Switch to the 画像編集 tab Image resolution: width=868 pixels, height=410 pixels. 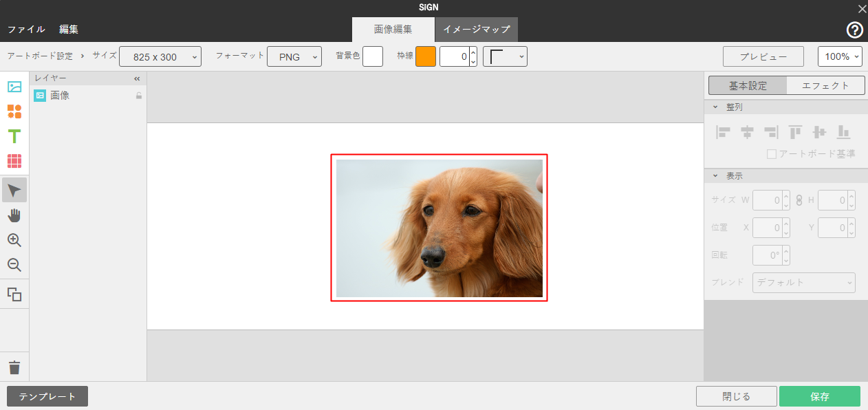pos(393,30)
